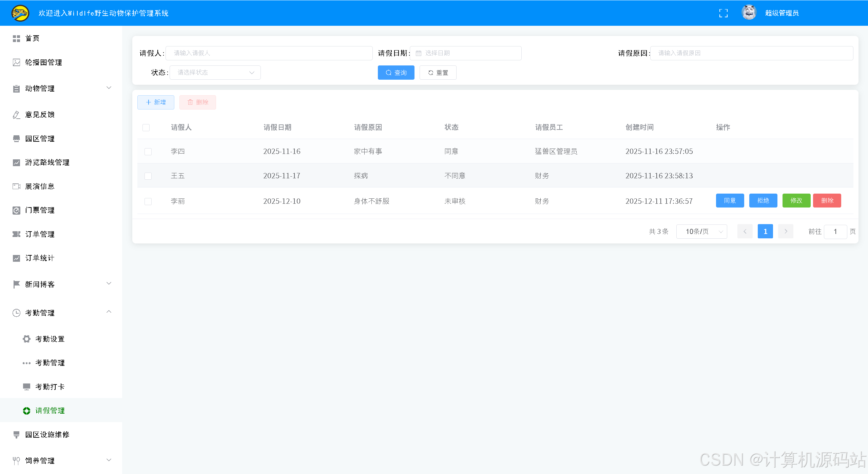Click the 查询 search button
868x474 pixels.
pyautogui.click(x=396, y=73)
